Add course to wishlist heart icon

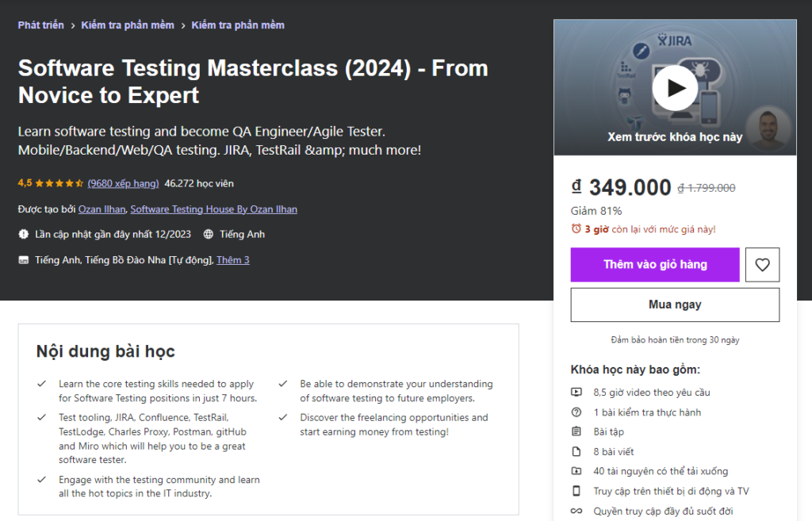click(x=762, y=265)
